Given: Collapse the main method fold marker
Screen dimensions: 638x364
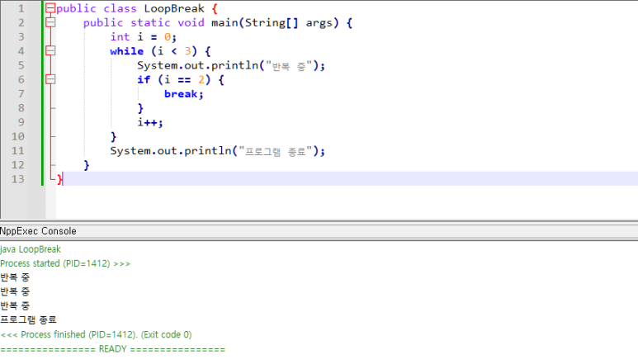Looking at the screenshot, I should [50, 22].
